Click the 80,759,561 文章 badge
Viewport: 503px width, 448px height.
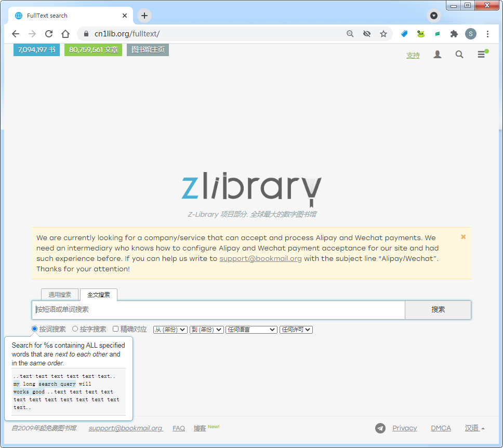94,50
